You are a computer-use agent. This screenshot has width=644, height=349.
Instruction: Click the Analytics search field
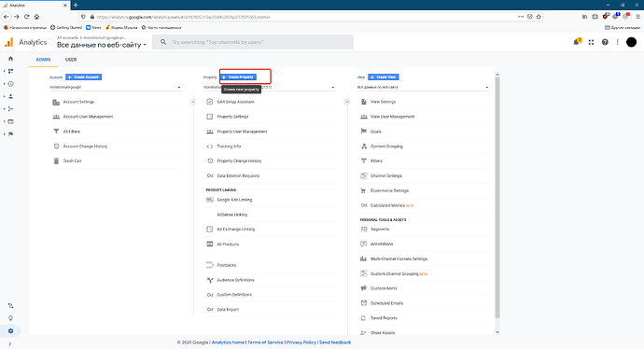(253, 42)
